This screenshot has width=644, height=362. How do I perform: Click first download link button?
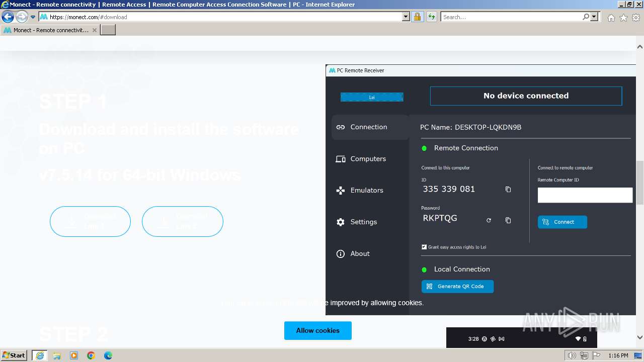click(90, 221)
